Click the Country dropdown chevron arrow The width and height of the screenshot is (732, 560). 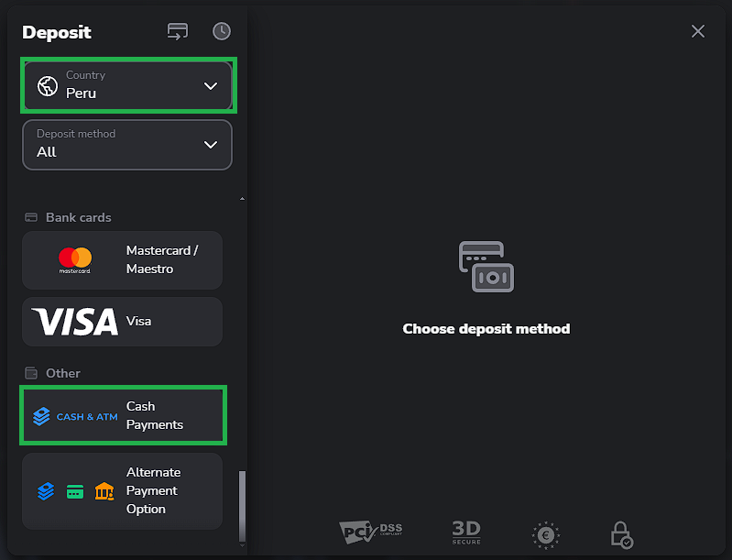click(x=211, y=86)
